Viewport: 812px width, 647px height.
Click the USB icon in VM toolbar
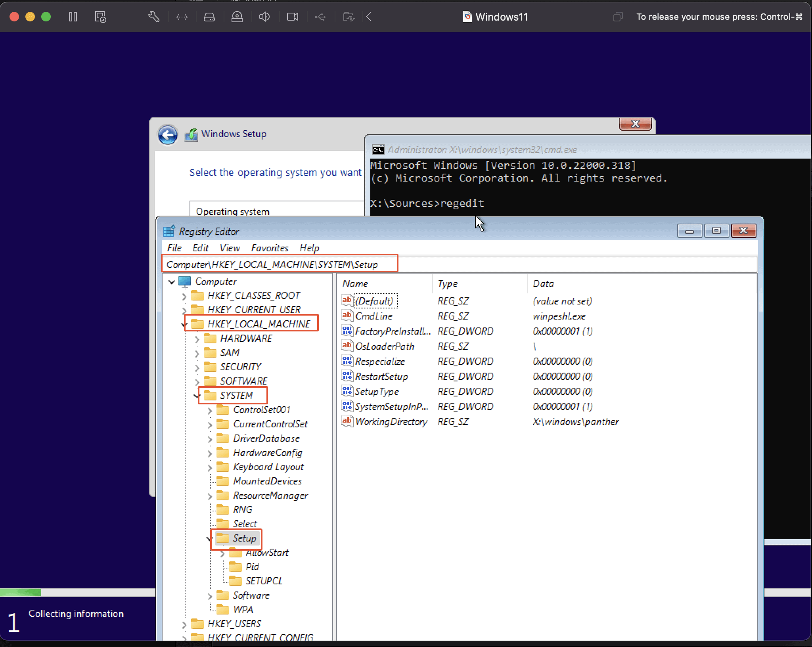pos(320,17)
